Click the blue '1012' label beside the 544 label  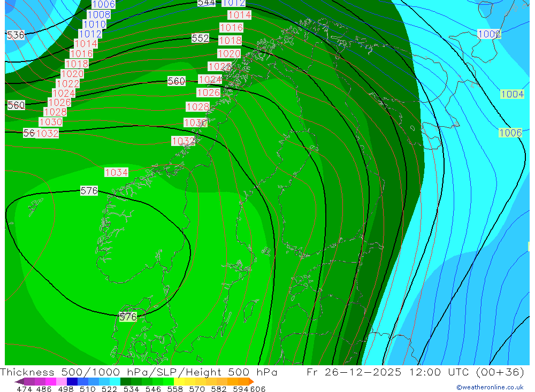[234, 3]
